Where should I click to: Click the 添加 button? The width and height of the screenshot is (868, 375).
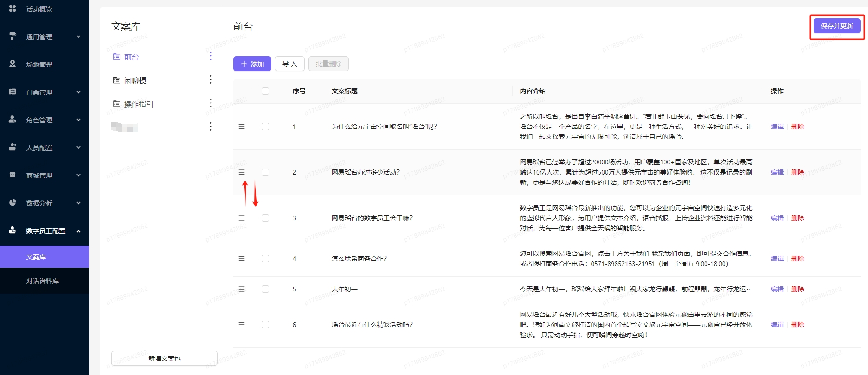pos(252,64)
